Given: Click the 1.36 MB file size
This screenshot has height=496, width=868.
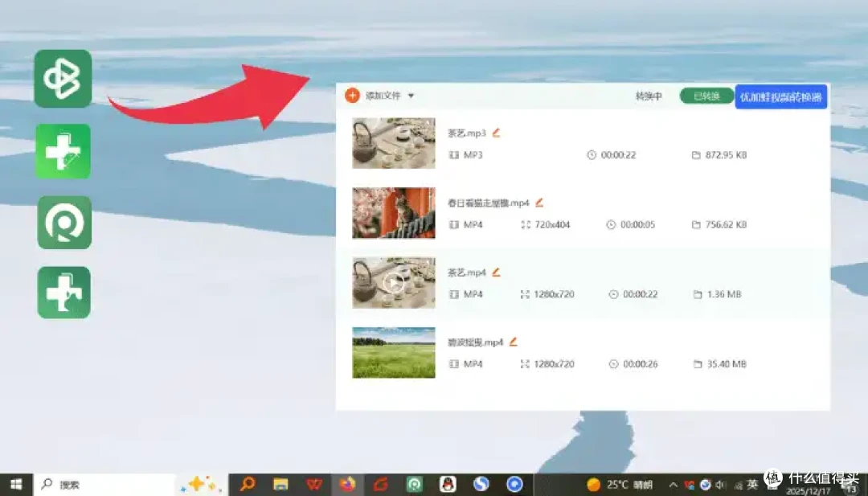Looking at the screenshot, I should coord(724,294).
